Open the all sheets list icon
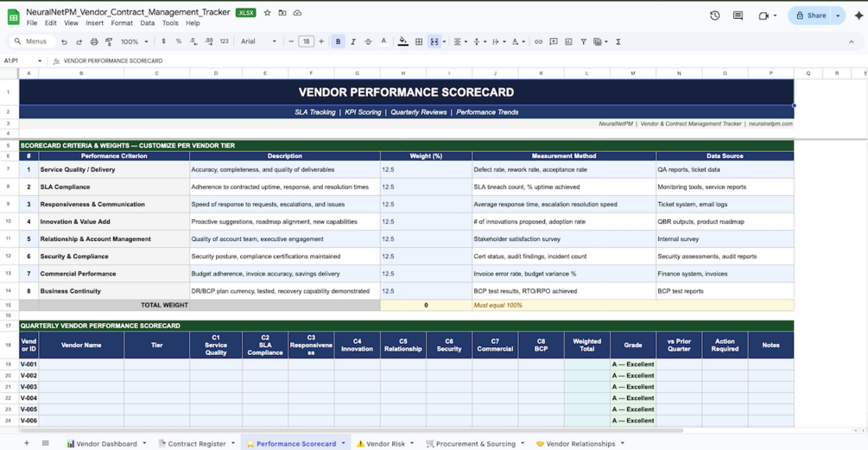This screenshot has width=868, height=450. pyautogui.click(x=46, y=443)
